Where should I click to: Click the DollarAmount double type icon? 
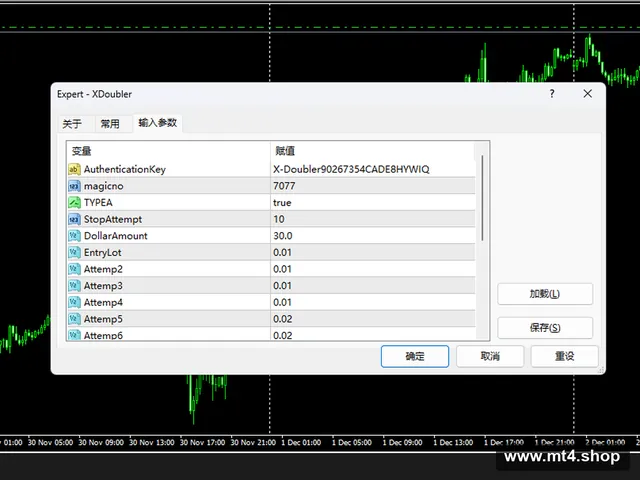pos(74,236)
